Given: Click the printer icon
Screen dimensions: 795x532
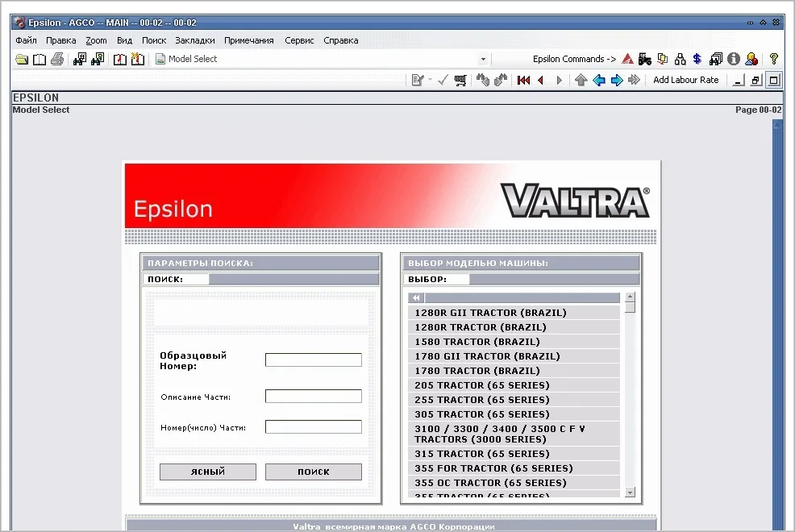Looking at the screenshot, I should [57, 60].
